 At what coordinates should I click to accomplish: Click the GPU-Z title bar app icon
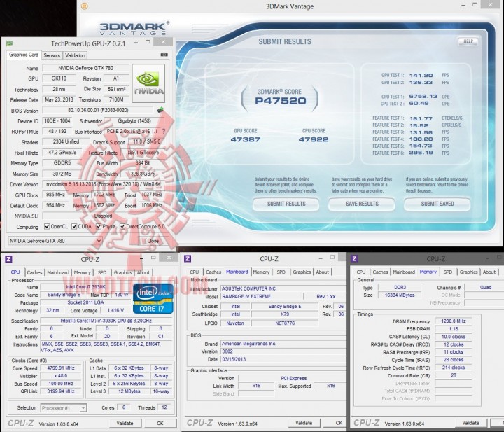click(9, 43)
